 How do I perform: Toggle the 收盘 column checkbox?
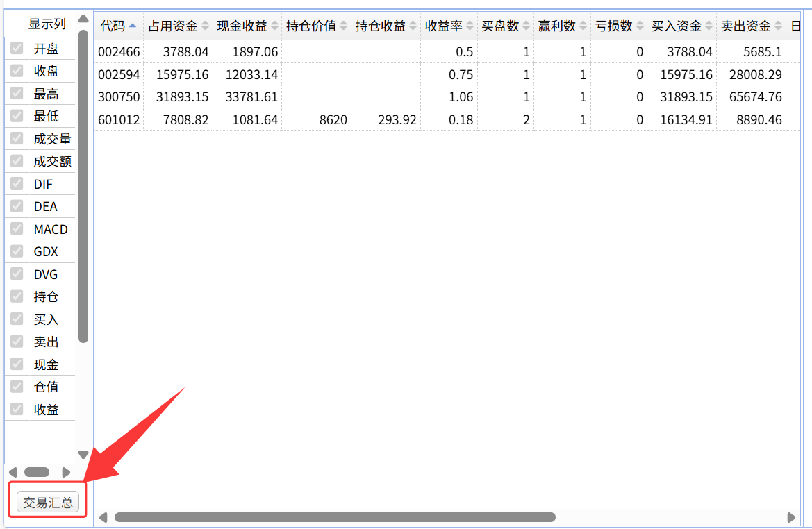(17, 70)
